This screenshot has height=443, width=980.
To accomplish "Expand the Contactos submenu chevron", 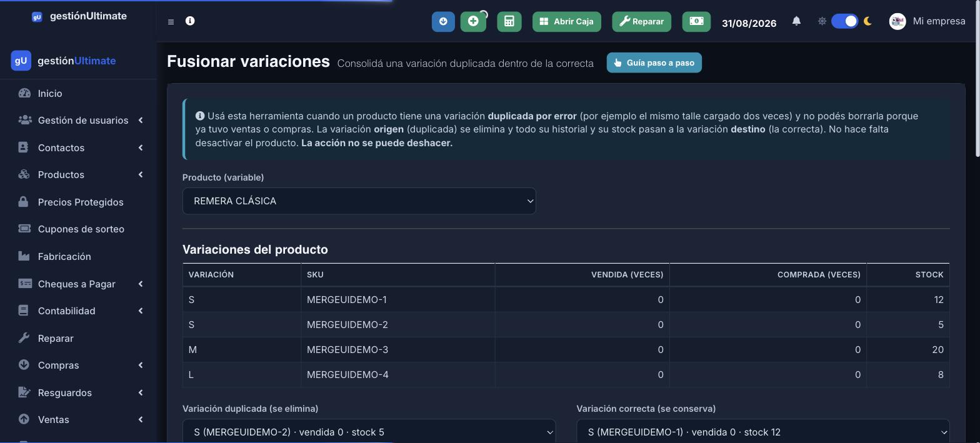I will coord(141,147).
